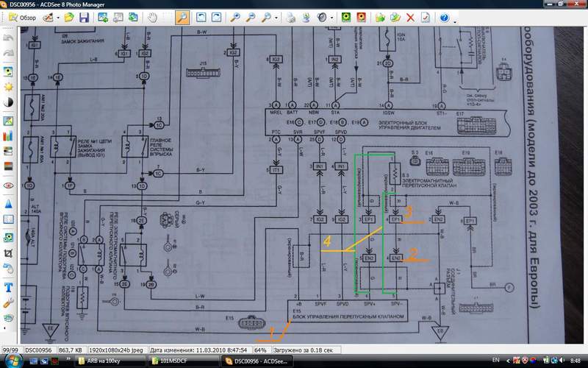Open the sun brightness tool
The height and width of the screenshot is (368, 588).
[x=8, y=87]
